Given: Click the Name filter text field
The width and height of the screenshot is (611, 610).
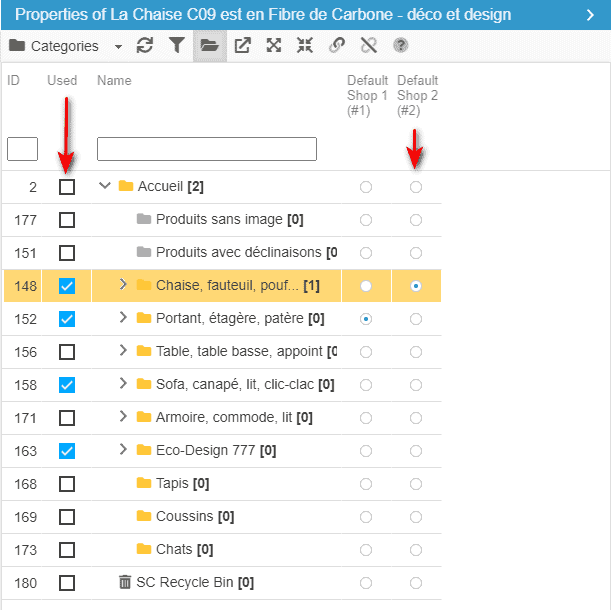Looking at the screenshot, I should tap(206, 149).
